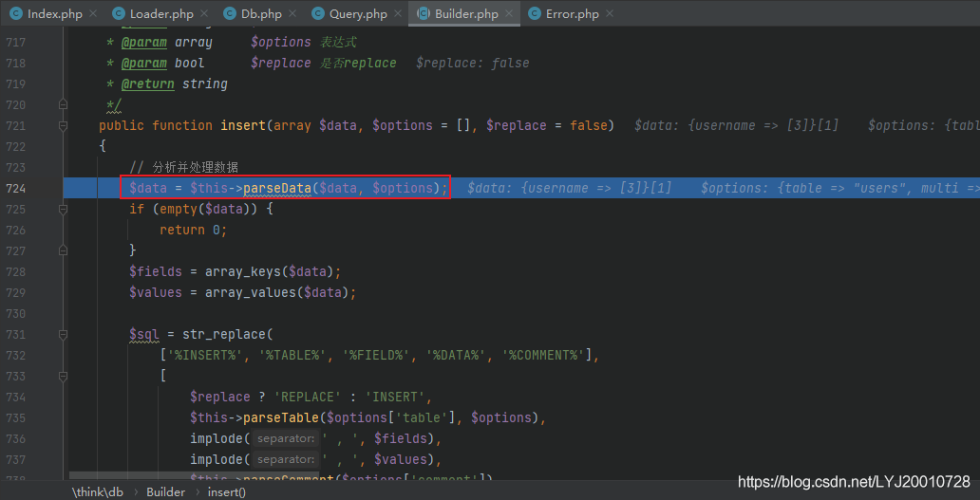Click the $fields variable on line 728
The width and height of the screenshot is (980, 500).
point(156,271)
